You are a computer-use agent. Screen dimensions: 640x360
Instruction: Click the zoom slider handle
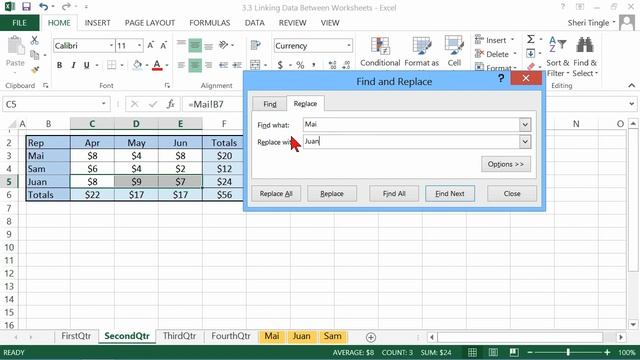pos(568,352)
